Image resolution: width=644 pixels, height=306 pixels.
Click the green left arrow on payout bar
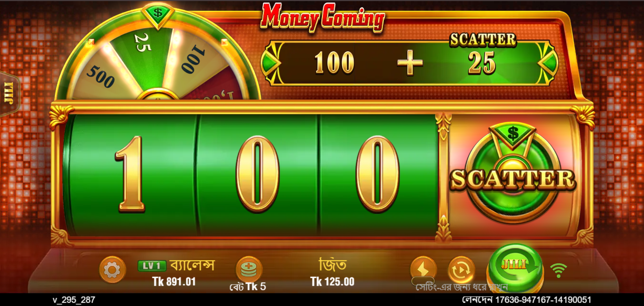pos(271,63)
